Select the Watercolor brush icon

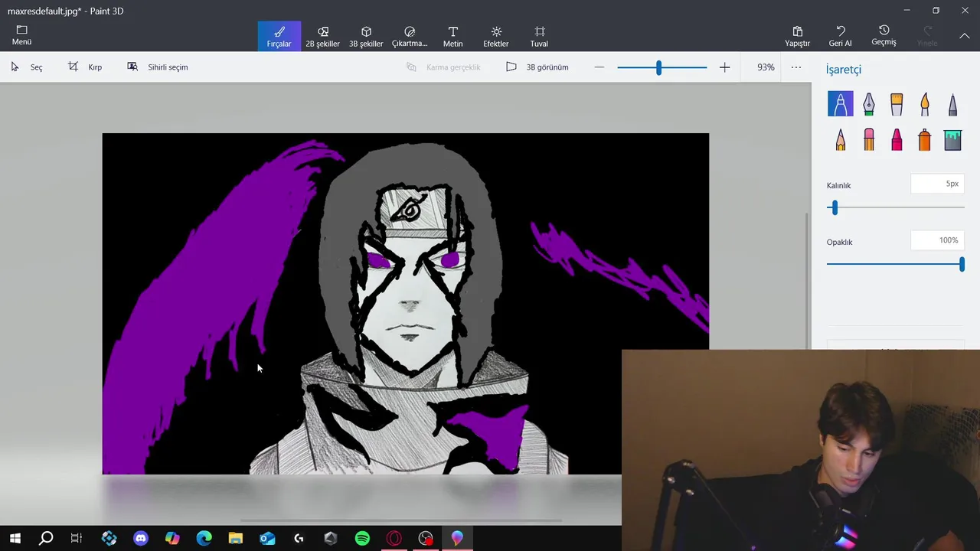(x=925, y=103)
